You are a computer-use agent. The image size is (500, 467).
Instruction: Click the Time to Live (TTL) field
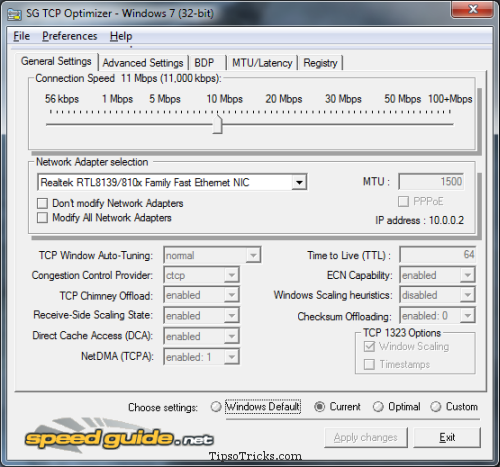[x=438, y=255]
